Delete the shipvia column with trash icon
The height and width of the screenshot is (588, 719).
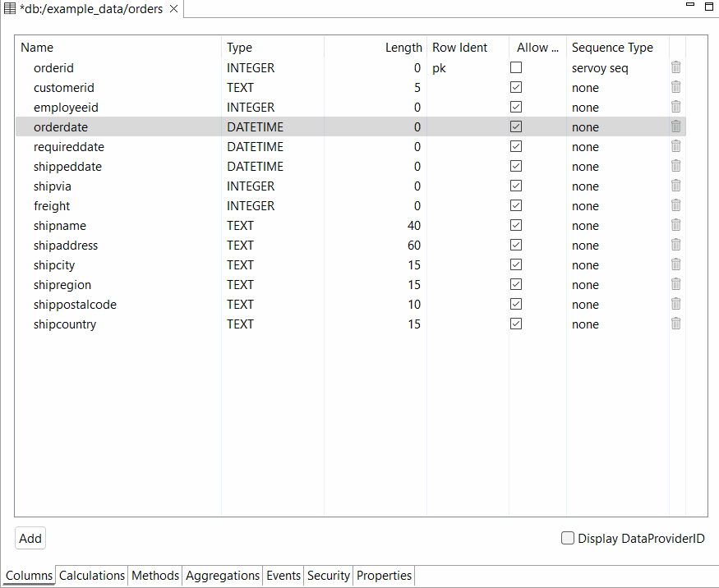[x=675, y=186]
